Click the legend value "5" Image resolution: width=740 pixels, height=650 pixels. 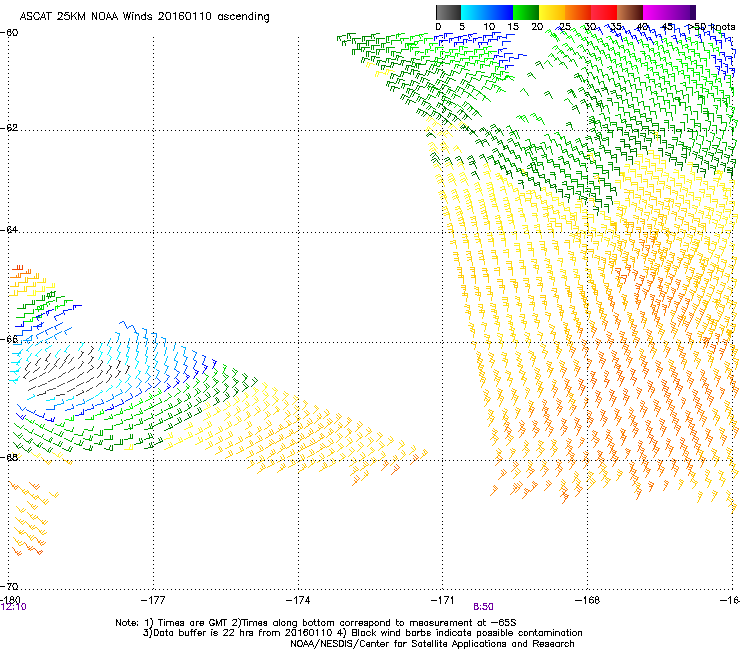point(462,27)
